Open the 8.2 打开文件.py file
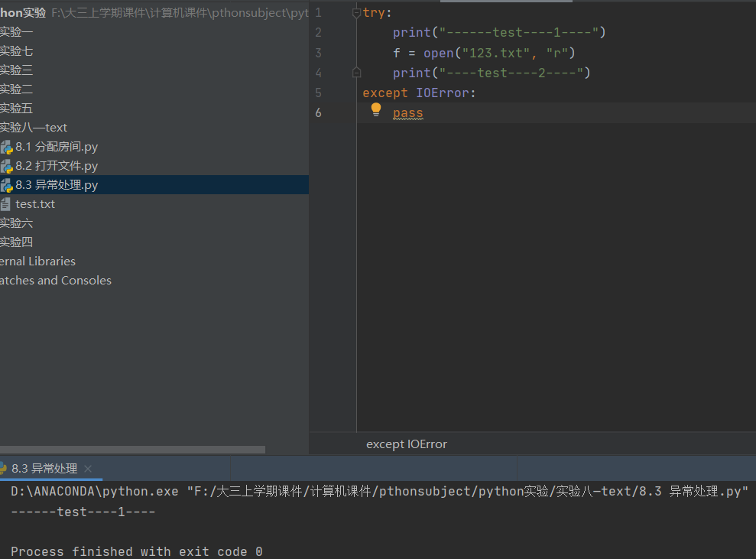The image size is (756, 559). pyautogui.click(x=57, y=166)
